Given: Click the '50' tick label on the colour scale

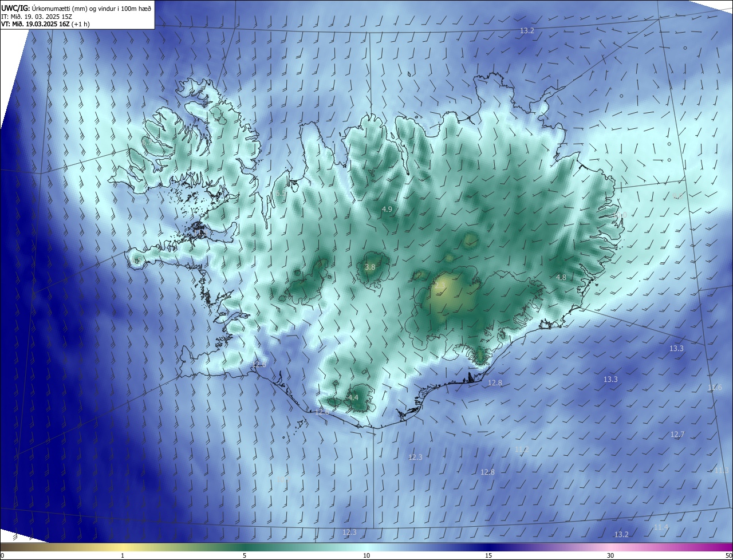Looking at the screenshot, I should (x=728, y=556).
